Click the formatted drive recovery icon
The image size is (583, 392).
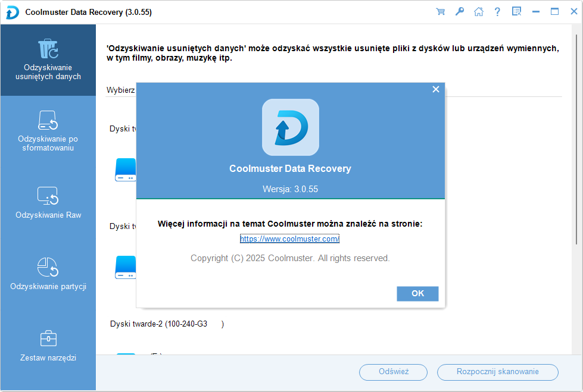pos(48,120)
